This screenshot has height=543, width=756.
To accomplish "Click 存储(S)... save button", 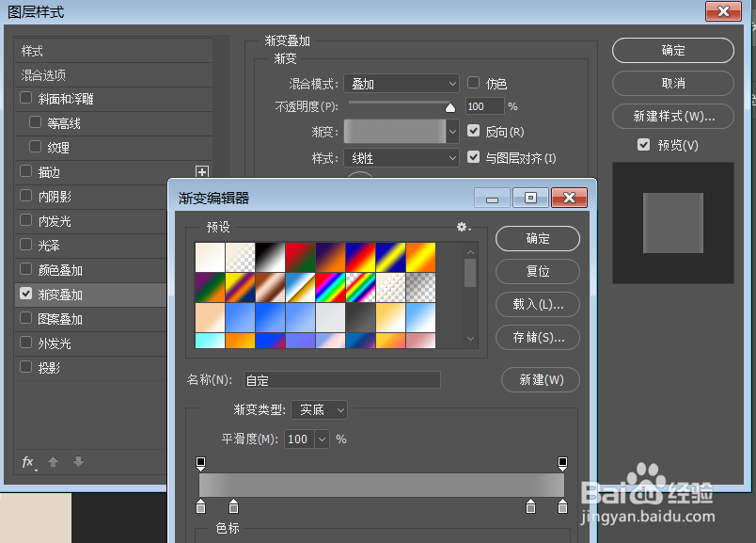I will pyautogui.click(x=538, y=337).
